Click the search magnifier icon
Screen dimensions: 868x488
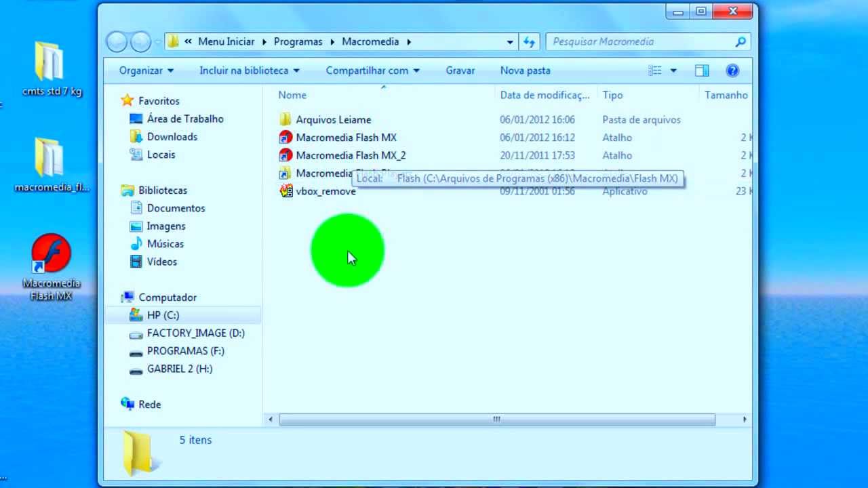(x=741, y=42)
